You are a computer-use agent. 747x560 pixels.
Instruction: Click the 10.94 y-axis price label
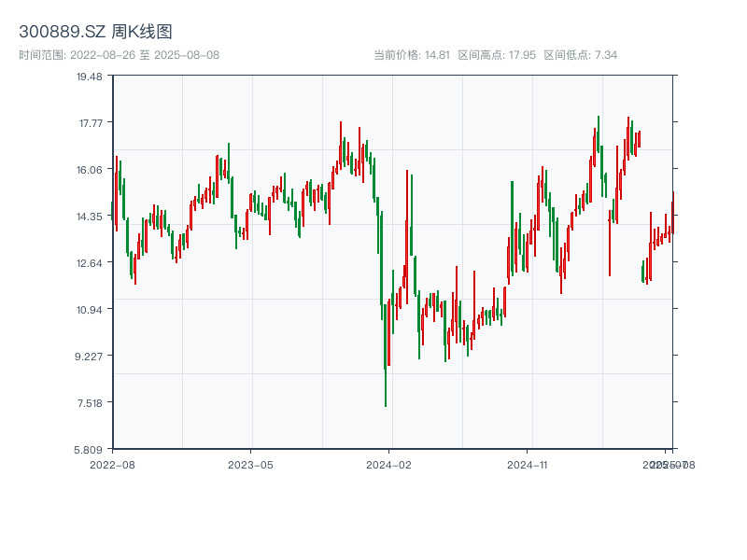point(90,310)
